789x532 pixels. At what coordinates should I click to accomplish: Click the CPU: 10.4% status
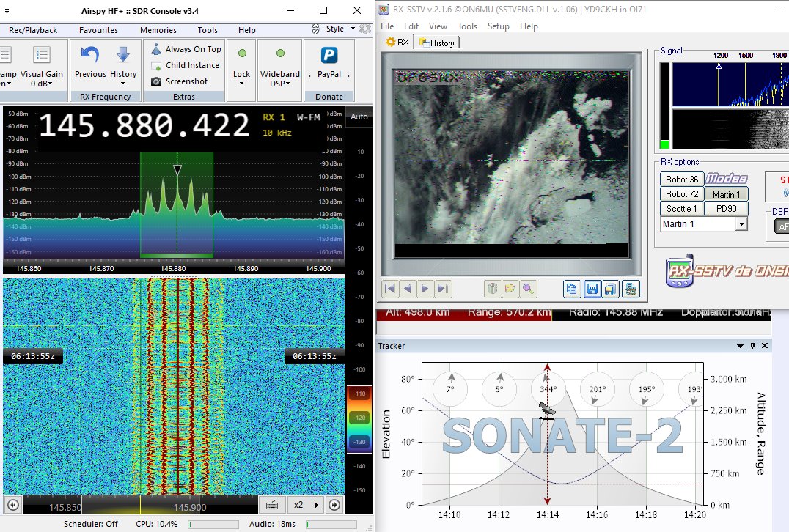(156, 524)
